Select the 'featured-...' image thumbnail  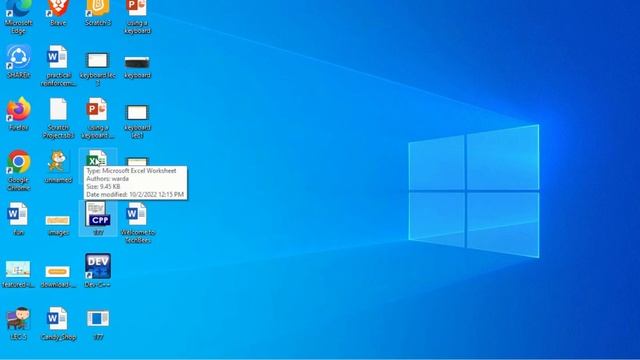pyautogui.click(x=18, y=269)
